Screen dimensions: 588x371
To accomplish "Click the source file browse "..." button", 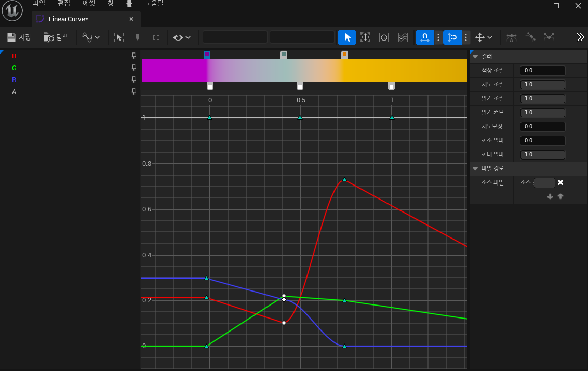I will coord(544,183).
